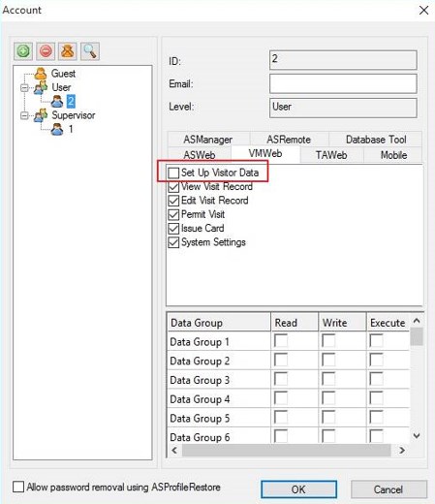Screen dimensions: 435x504
Task: Check Read for Data Group 2
Action: point(280,361)
